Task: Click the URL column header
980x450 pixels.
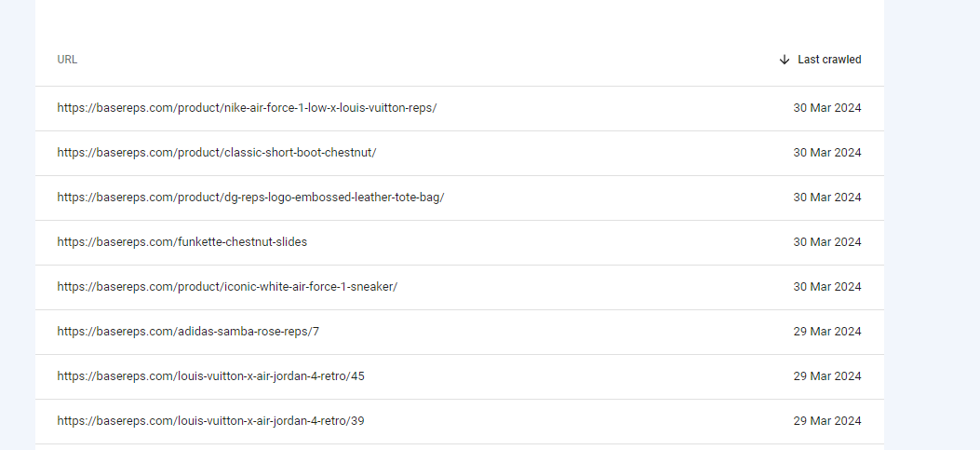Action: point(67,60)
